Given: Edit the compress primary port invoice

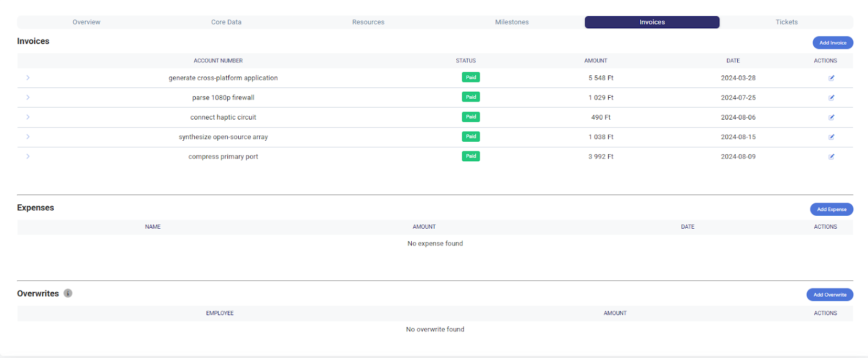Looking at the screenshot, I should [x=831, y=156].
